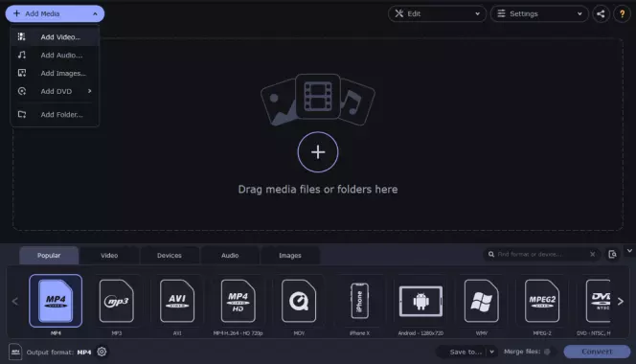Clear the format search with X
Image resolution: width=636 pixels, height=364 pixels.
(593, 255)
